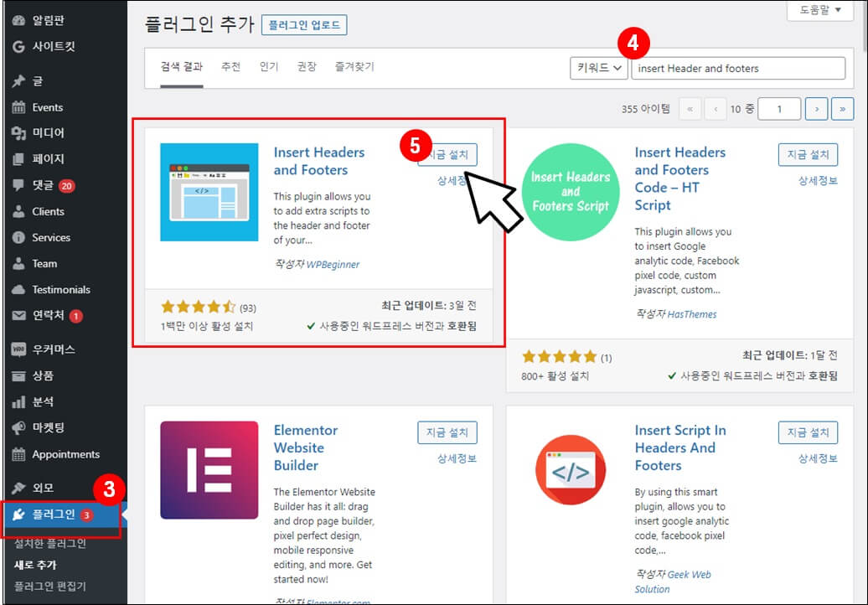Click the 355 아이템 result count
868x605 pixels.
tap(645, 109)
